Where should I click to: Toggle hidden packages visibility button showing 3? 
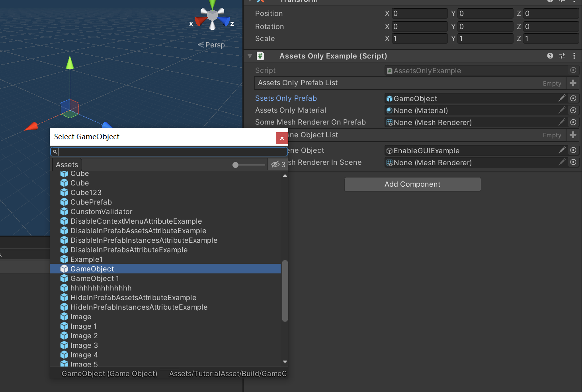click(x=278, y=164)
